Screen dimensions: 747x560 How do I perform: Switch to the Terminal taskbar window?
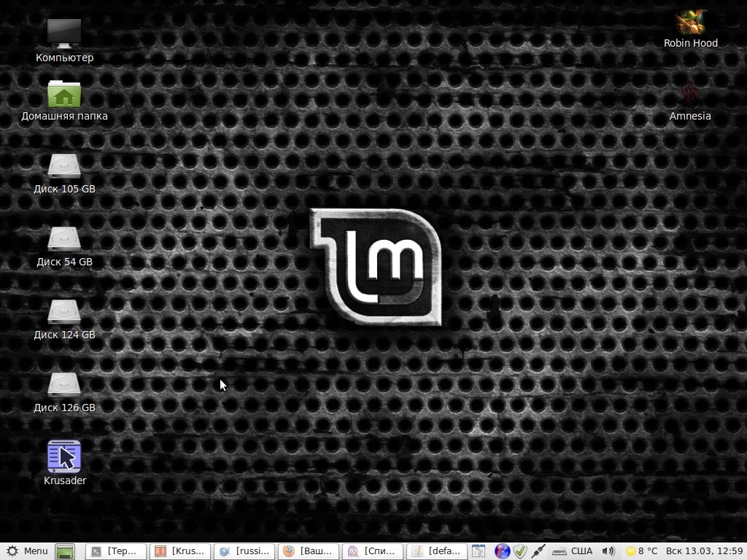[116, 551]
